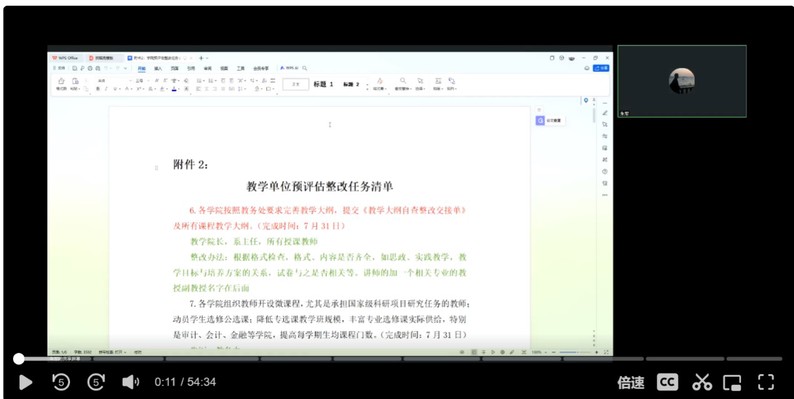Screen dimensions: 794x399
Task: Click the video progress bar scrubber handle
Action: click(19, 359)
